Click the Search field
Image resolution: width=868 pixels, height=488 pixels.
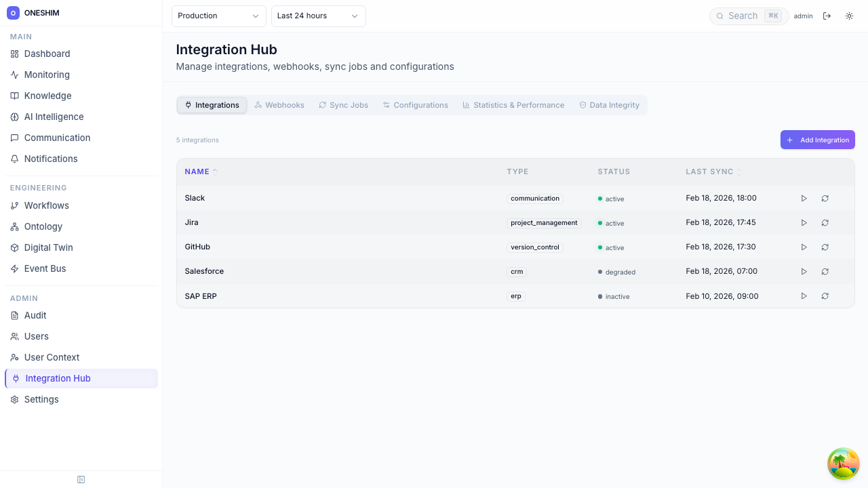coord(746,16)
